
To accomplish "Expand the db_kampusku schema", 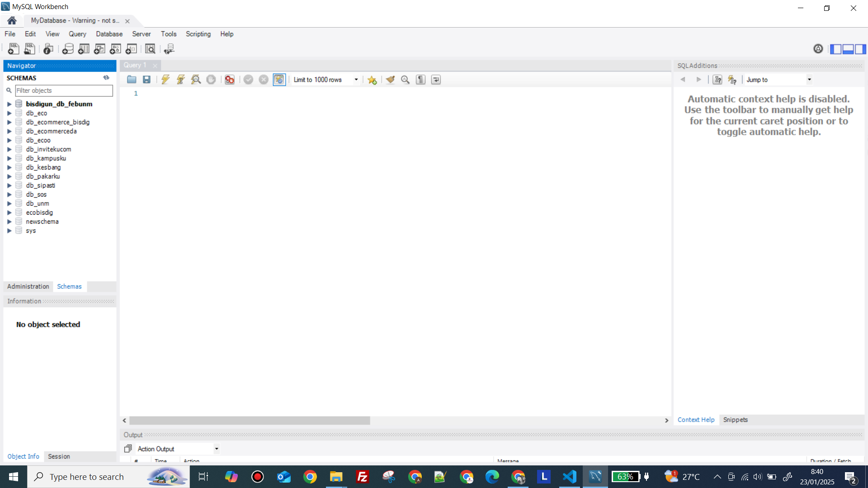I will [x=9, y=159].
